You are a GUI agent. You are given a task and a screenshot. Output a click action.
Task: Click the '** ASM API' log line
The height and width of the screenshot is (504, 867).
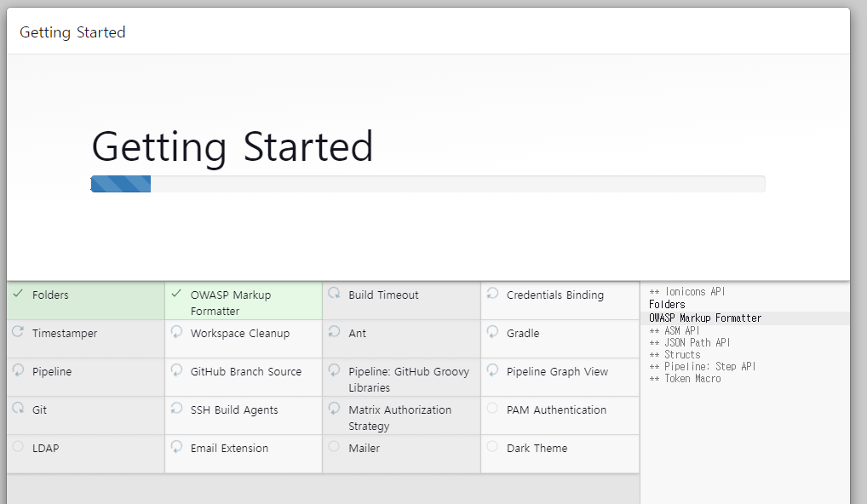674,330
